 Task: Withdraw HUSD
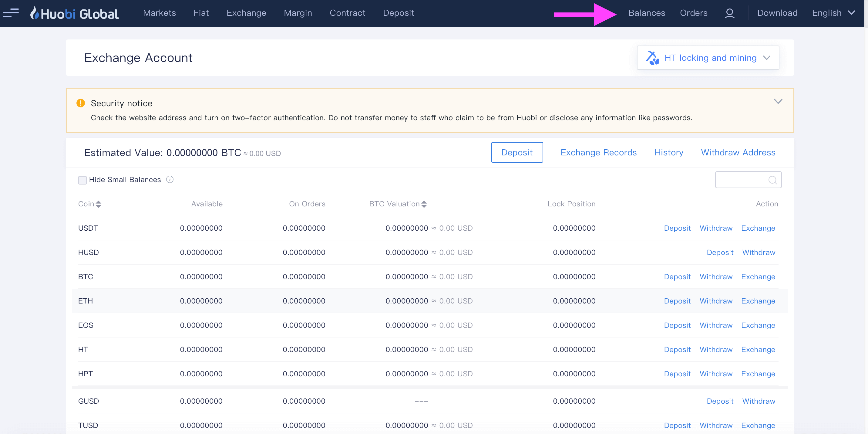click(x=759, y=252)
